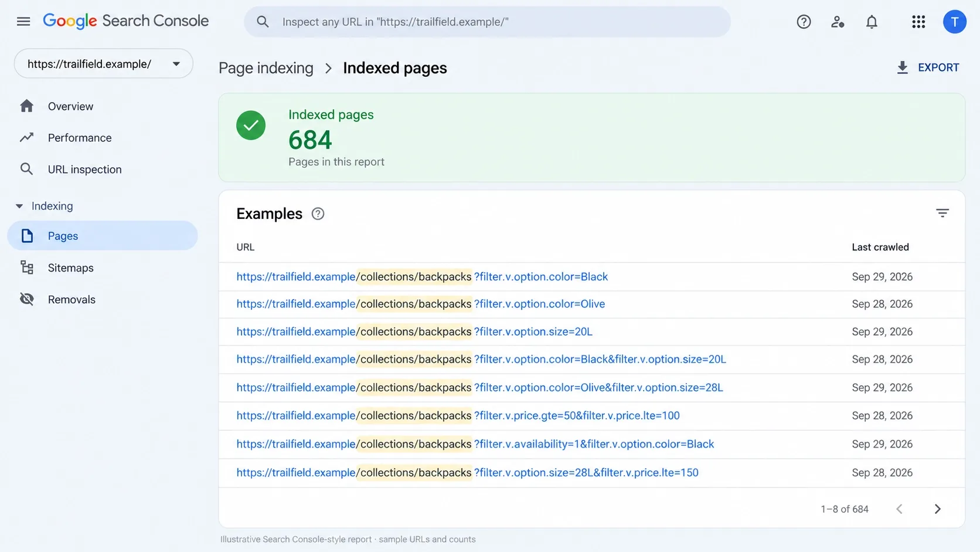Focus the Inspect any URL field

tap(487, 22)
